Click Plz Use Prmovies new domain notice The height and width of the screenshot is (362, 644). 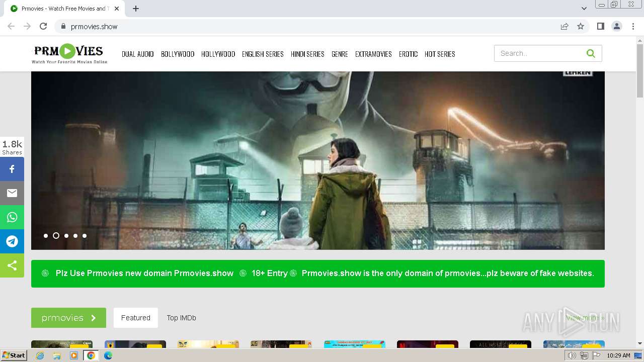144,273
